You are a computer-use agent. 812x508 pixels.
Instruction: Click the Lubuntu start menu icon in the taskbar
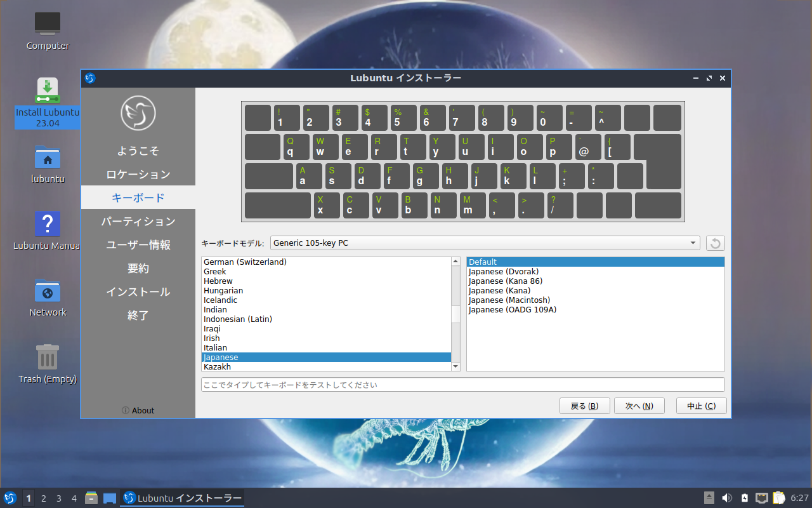(10, 498)
